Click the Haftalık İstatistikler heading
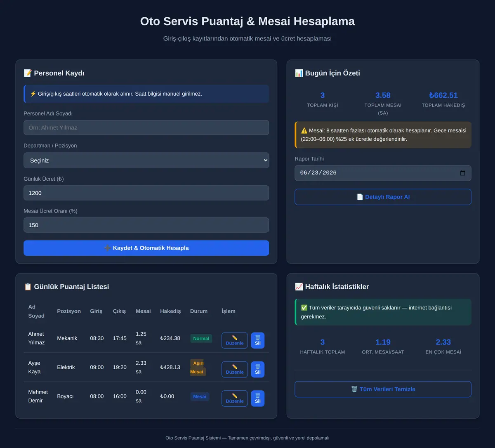This screenshot has width=495, height=448. [332, 287]
